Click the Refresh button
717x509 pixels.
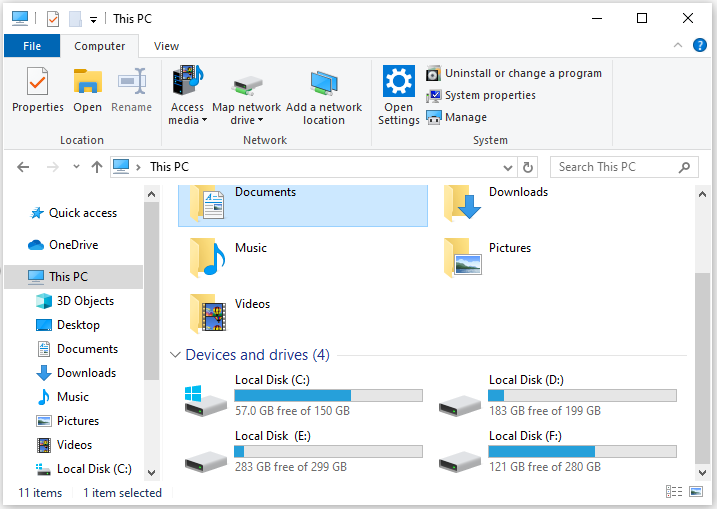528,167
